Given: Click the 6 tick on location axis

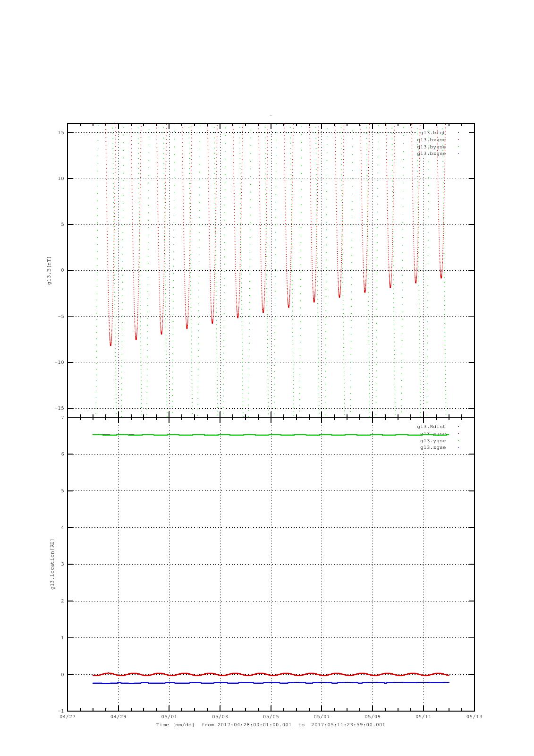Looking at the screenshot, I should (62, 454).
